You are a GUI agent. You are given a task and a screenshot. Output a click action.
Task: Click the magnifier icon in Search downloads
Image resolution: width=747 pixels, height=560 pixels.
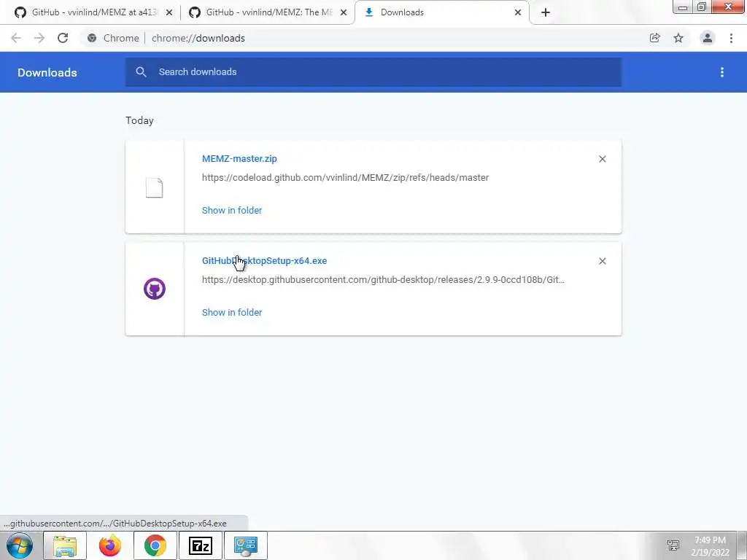click(141, 72)
